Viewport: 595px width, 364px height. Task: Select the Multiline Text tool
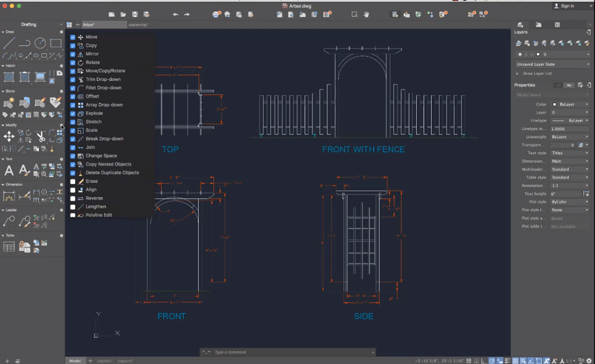(9, 171)
